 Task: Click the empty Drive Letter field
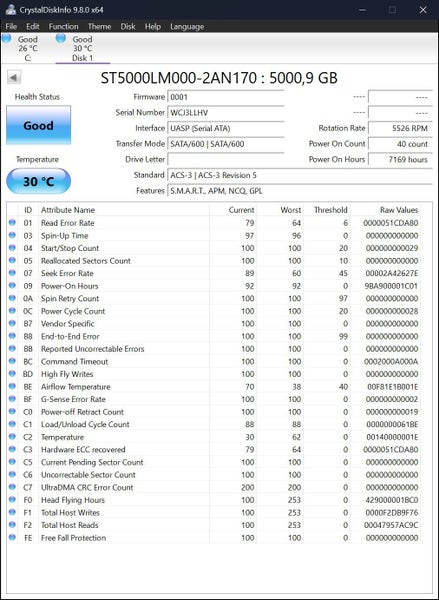225,159
